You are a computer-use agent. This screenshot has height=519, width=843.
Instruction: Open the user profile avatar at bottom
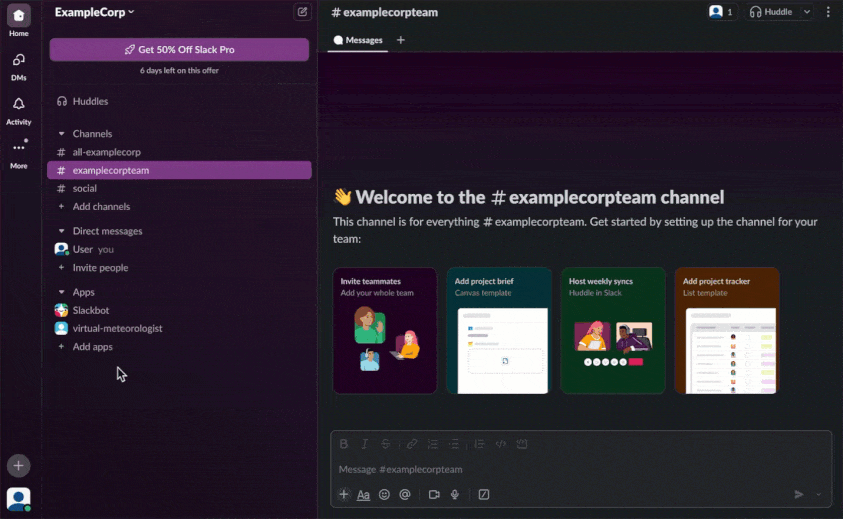18,500
